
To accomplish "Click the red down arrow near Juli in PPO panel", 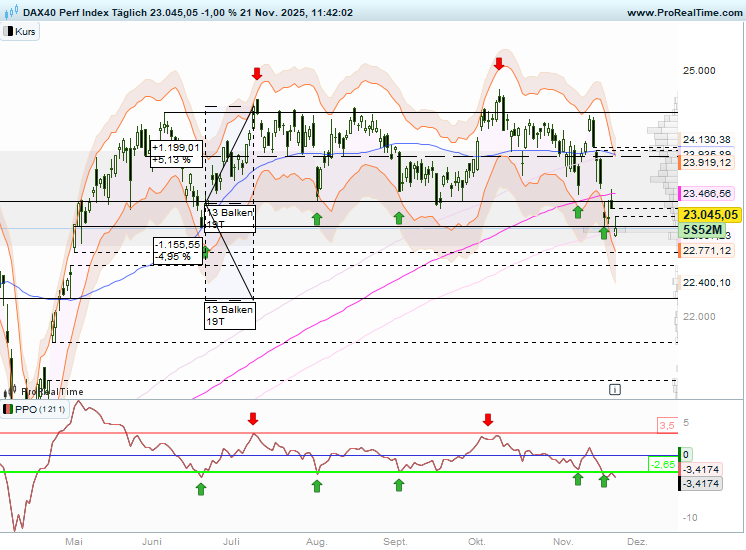I will pos(254,419).
